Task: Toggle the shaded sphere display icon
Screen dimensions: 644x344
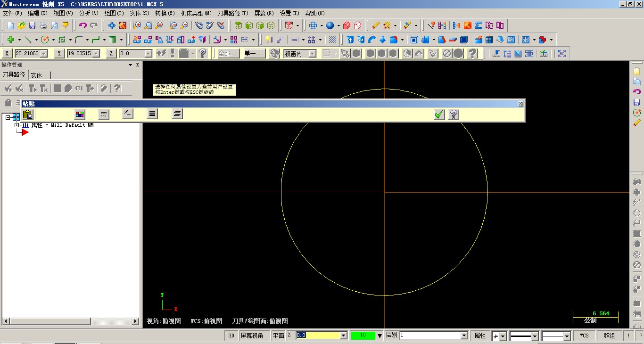Action: click(330, 25)
